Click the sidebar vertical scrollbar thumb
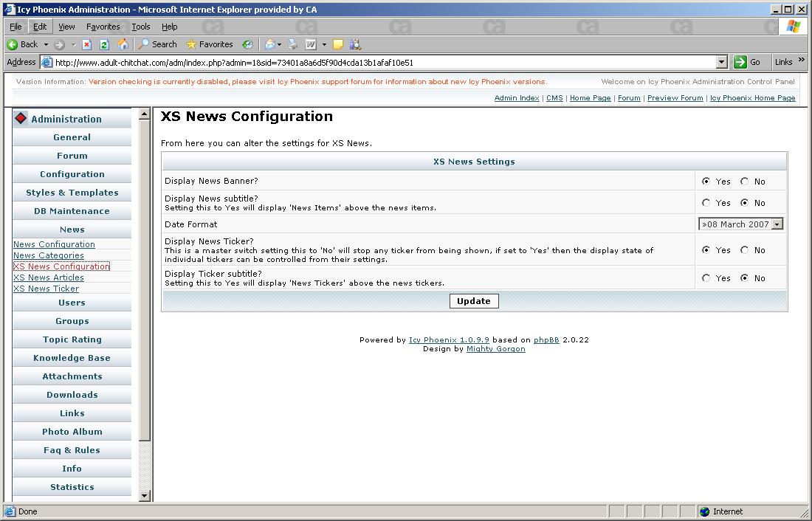 pyautogui.click(x=145, y=280)
